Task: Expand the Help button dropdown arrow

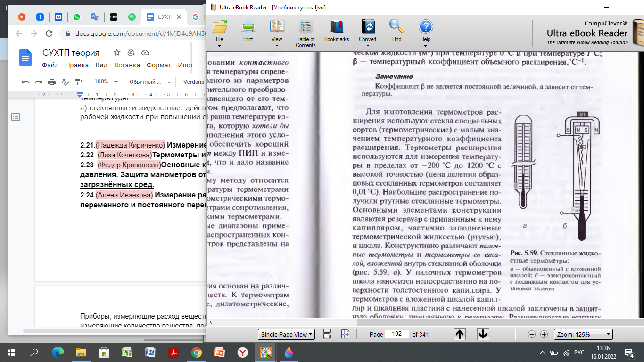Action: pyautogui.click(x=425, y=46)
